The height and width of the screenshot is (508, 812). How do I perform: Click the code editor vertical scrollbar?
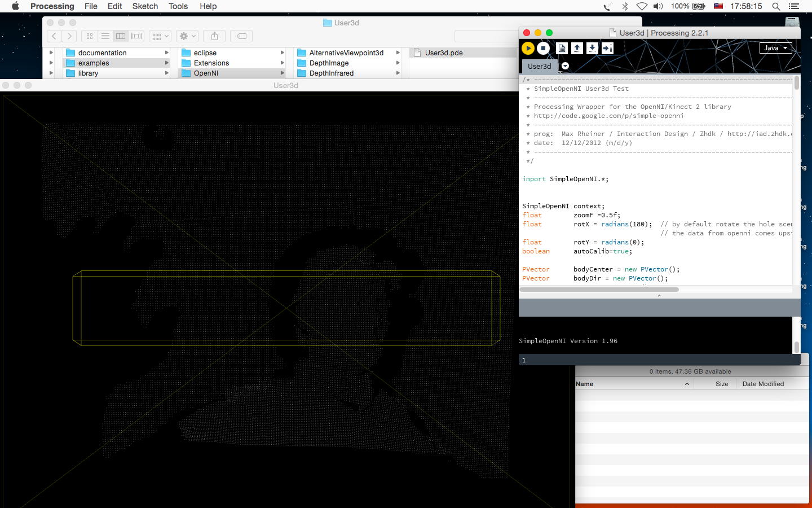(796, 83)
